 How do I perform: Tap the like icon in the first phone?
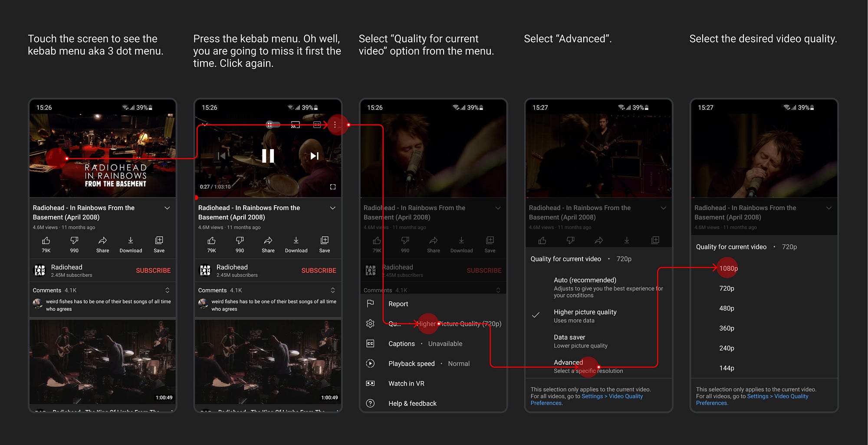tap(46, 241)
